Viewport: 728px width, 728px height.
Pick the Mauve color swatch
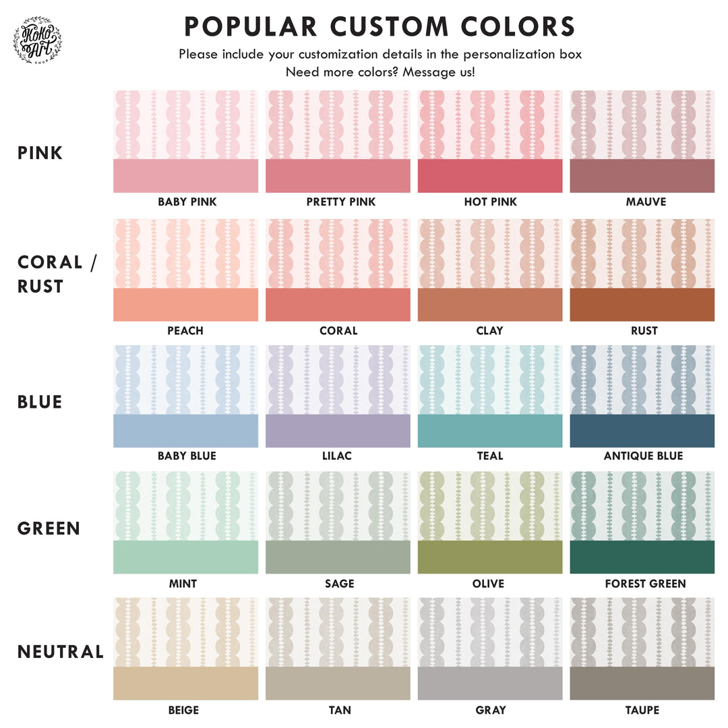pos(642,176)
